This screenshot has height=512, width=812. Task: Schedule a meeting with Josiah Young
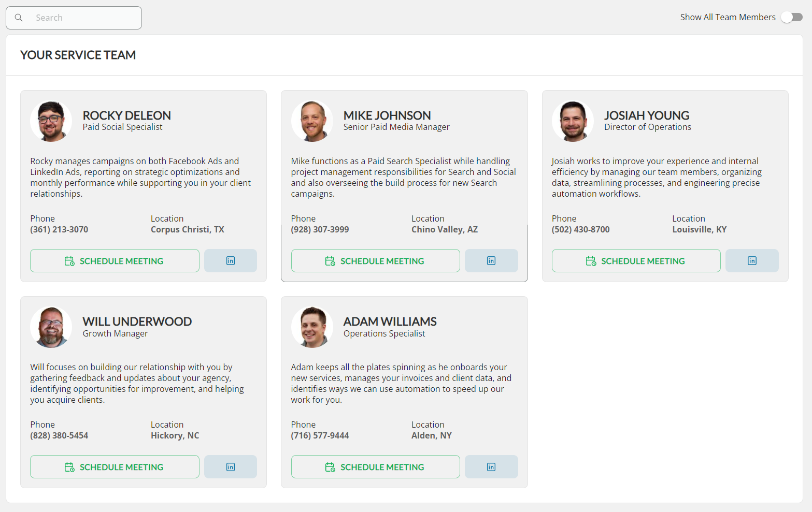tap(636, 261)
